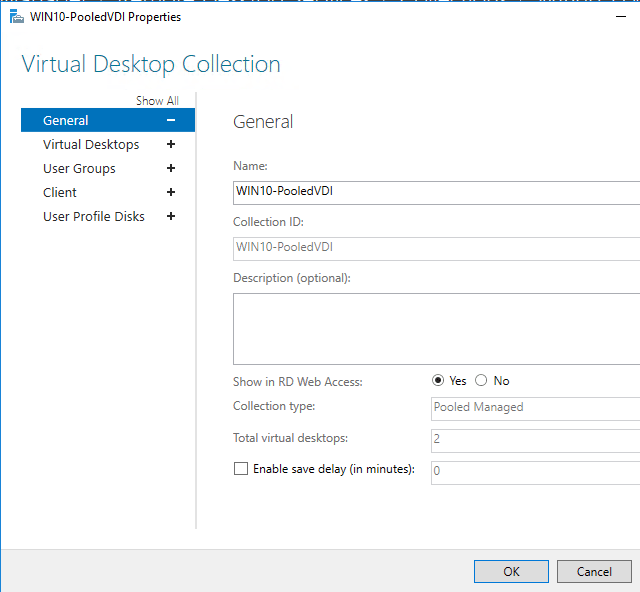Expand the Client section plus icon

(x=171, y=192)
